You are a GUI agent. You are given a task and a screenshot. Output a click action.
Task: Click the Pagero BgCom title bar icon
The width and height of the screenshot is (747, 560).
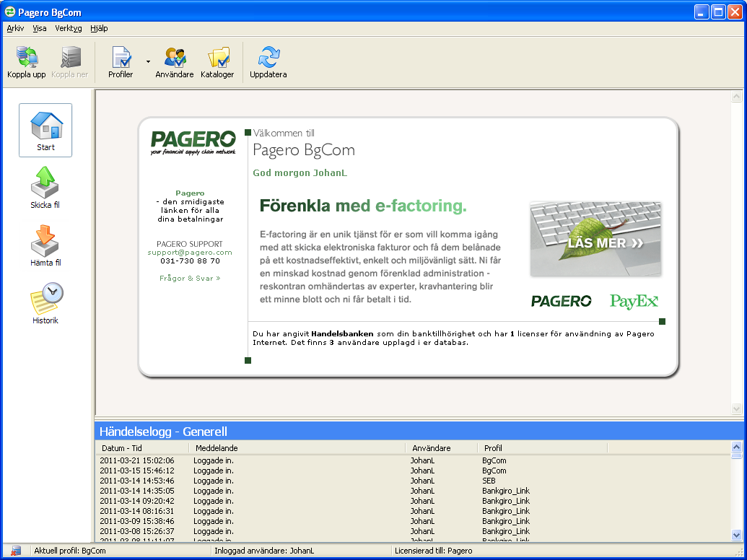coord(10,12)
